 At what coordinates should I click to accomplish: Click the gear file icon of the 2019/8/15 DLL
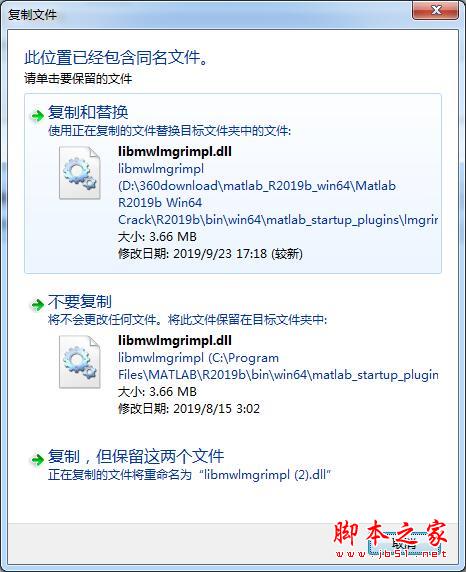click(80, 362)
